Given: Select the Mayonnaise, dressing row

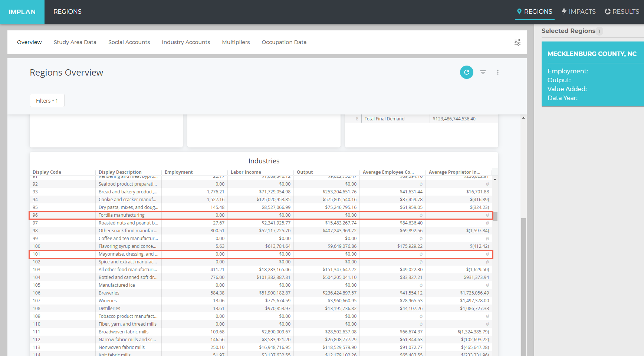Looking at the screenshot, I should click(261, 254).
